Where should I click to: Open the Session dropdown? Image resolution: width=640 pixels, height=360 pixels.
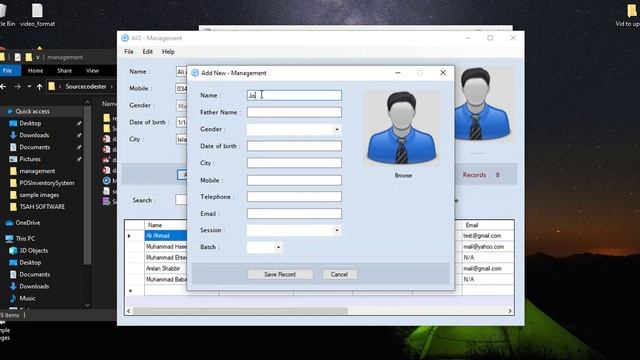[x=337, y=230]
